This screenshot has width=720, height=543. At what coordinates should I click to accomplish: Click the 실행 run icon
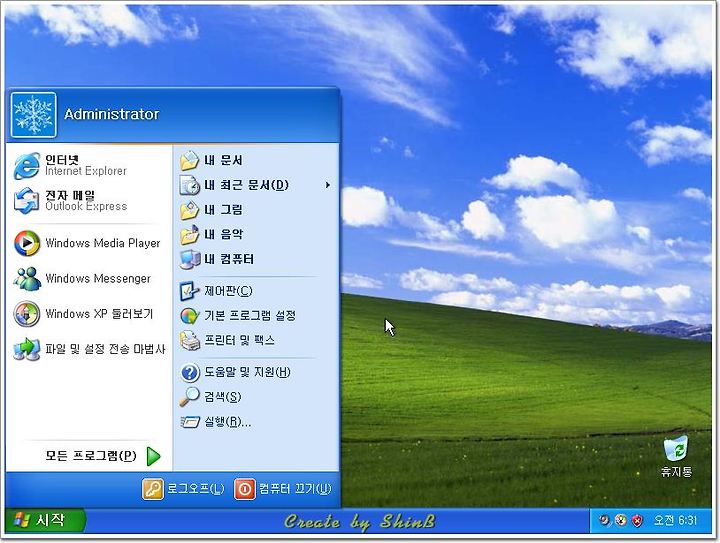[190, 421]
